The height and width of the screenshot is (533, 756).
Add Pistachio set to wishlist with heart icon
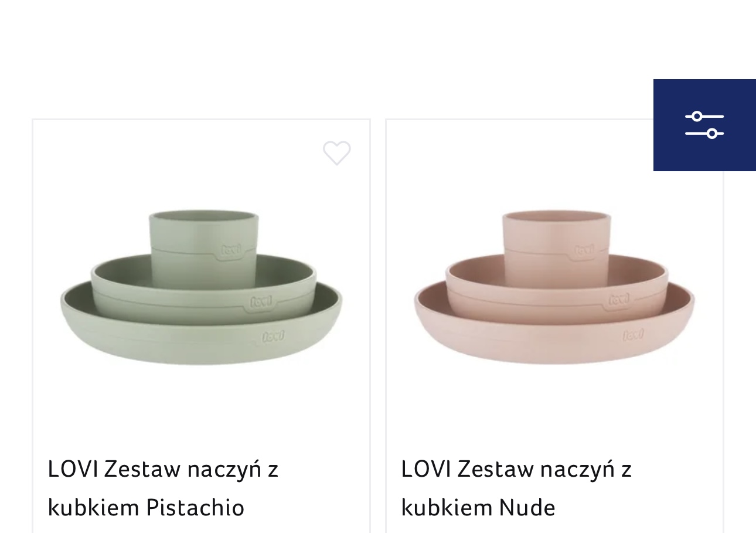(x=337, y=153)
